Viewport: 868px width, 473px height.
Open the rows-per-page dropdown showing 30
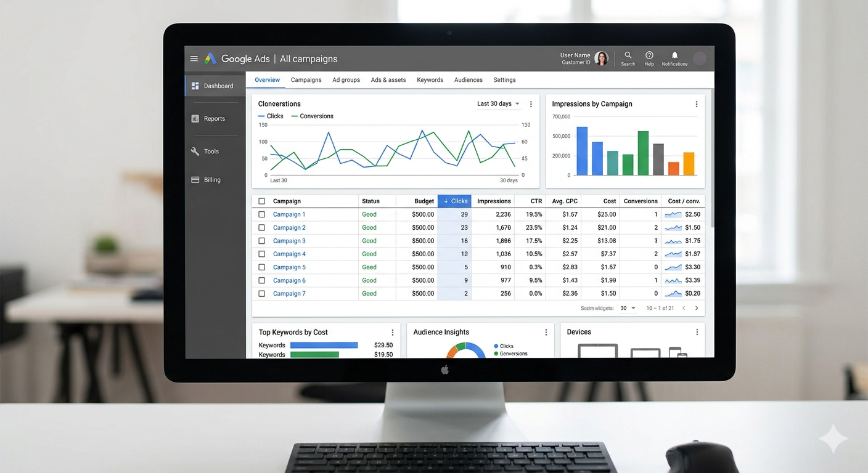pyautogui.click(x=628, y=308)
